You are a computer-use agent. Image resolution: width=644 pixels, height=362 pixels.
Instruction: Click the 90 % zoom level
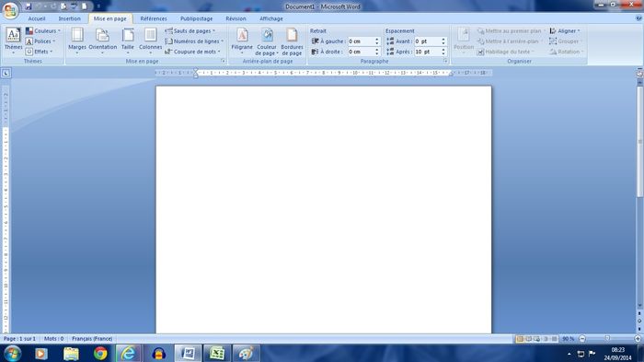(568, 339)
